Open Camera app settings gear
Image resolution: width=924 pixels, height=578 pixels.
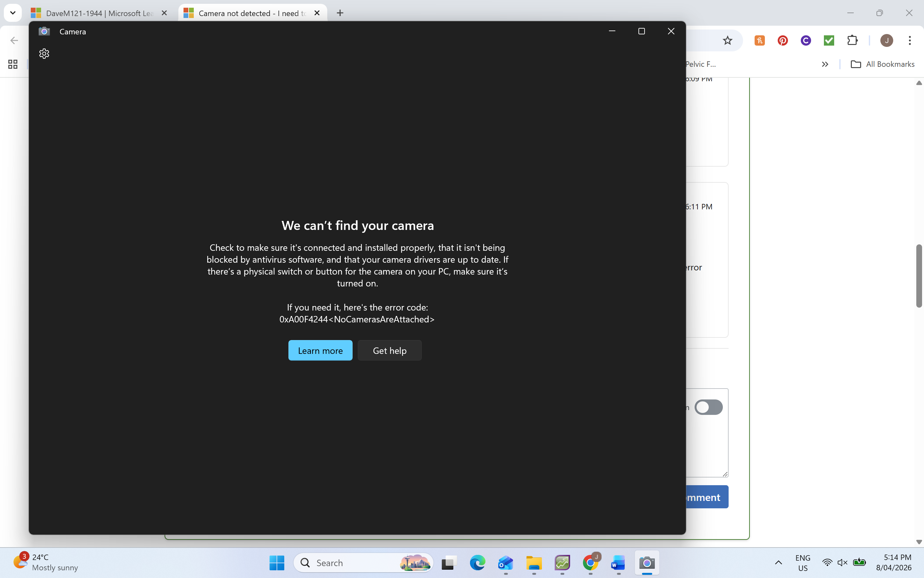click(44, 54)
